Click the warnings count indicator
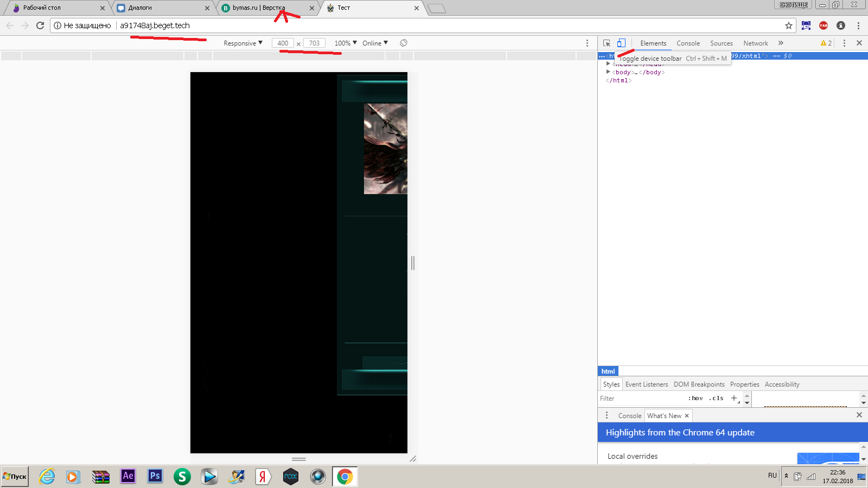The image size is (868, 488). [x=826, y=43]
